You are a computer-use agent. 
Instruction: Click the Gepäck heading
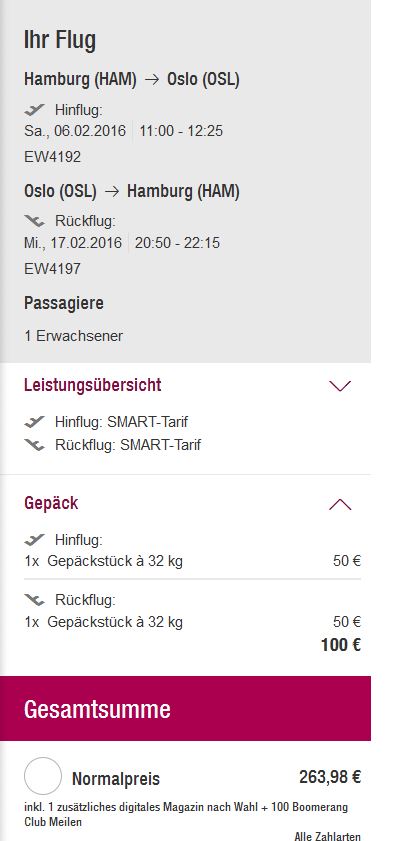click(x=51, y=503)
